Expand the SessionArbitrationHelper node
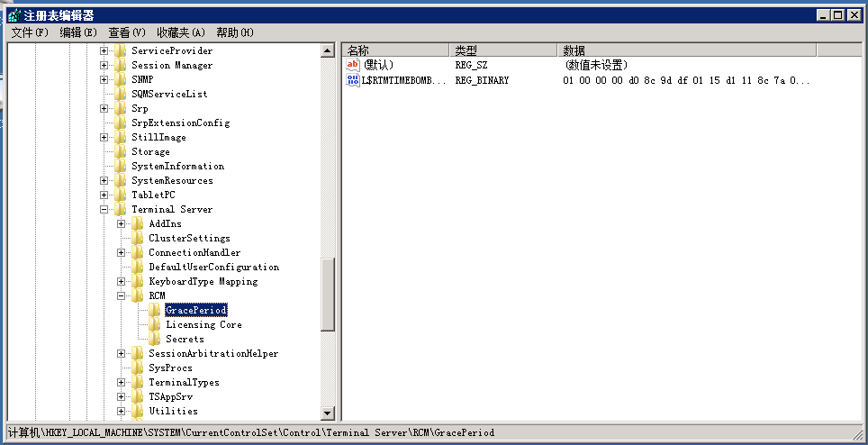Image resolution: width=868 pixels, height=445 pixels. (122, 353)
